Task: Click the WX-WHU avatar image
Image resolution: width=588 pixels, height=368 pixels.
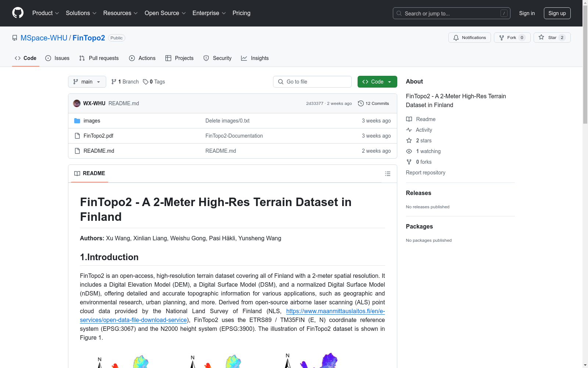Action: click(x=77, y=103)
